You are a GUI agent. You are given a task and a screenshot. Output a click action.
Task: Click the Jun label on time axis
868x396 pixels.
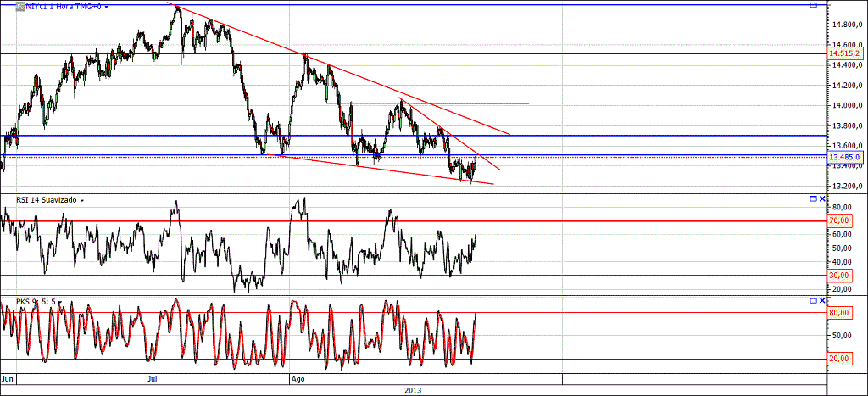tap(7, 380)
